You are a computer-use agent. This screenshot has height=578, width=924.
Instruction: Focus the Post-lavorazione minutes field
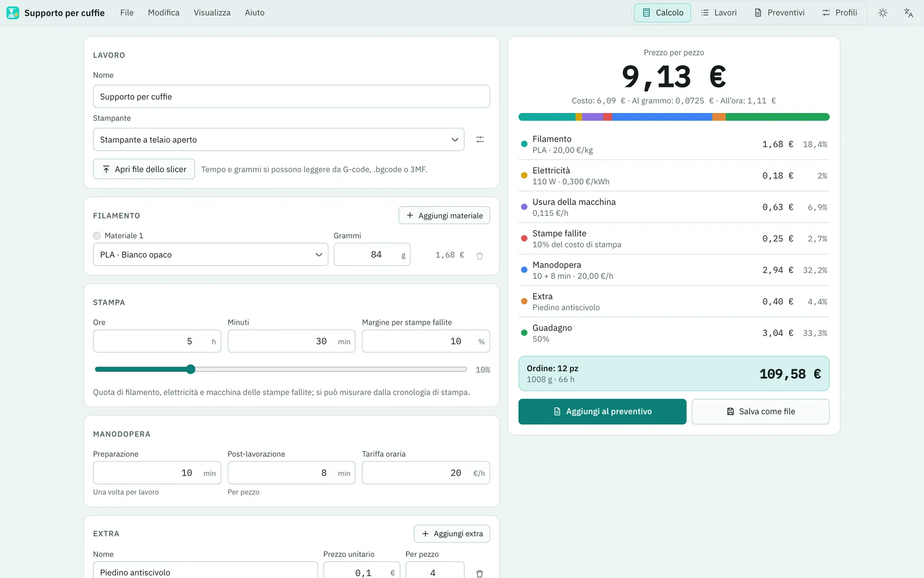click(x=292, y=473)
